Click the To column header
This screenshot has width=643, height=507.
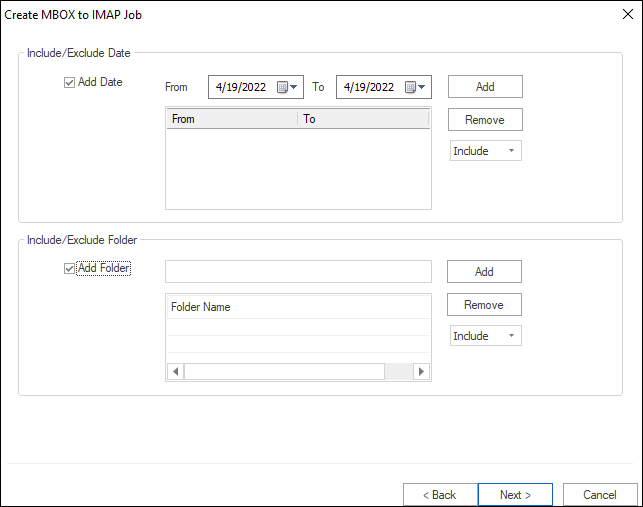(x=363, y=119)
